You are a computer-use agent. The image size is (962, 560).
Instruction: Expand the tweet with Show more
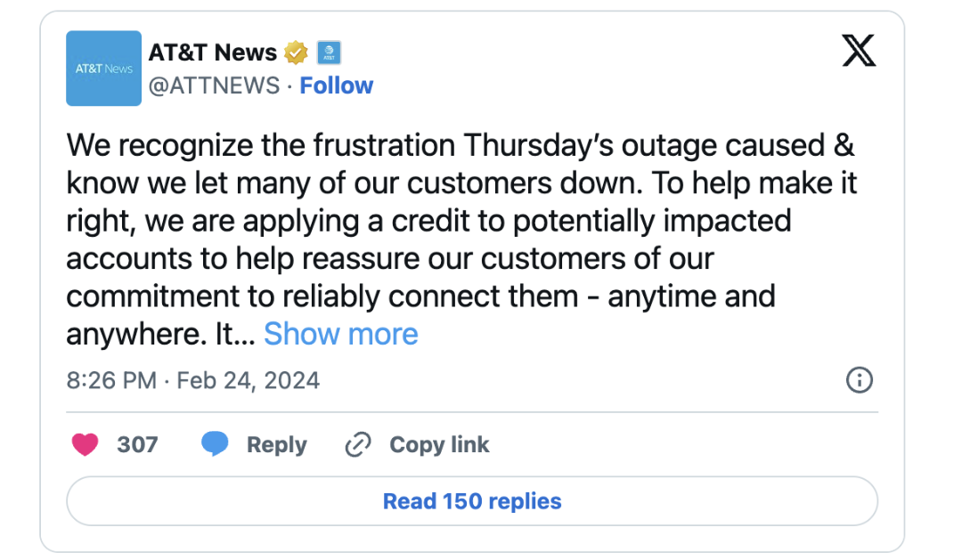[340, 334]
